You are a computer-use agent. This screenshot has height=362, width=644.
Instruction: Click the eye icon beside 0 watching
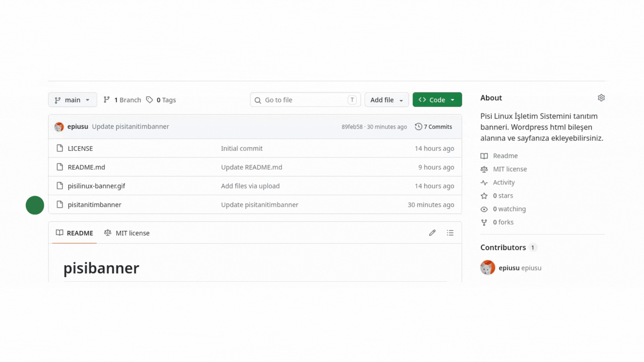coord(484,209)
